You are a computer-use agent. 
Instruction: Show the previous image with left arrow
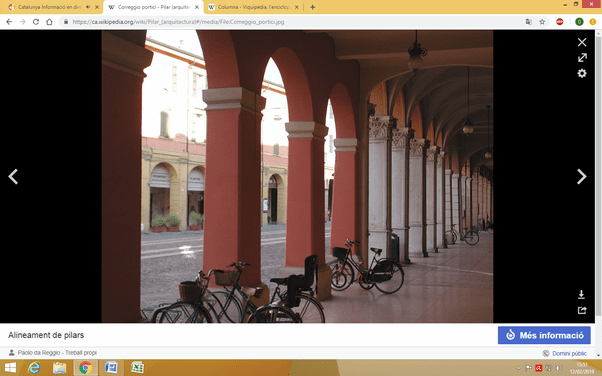pyautogui.click(x=13, y=177)
